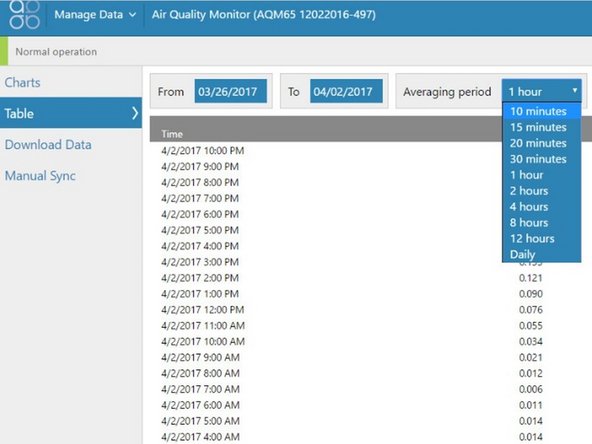Click row 4/2/2017 12:00 PM
This screenshot has width=592, height=444.
(x=202, y=310)
